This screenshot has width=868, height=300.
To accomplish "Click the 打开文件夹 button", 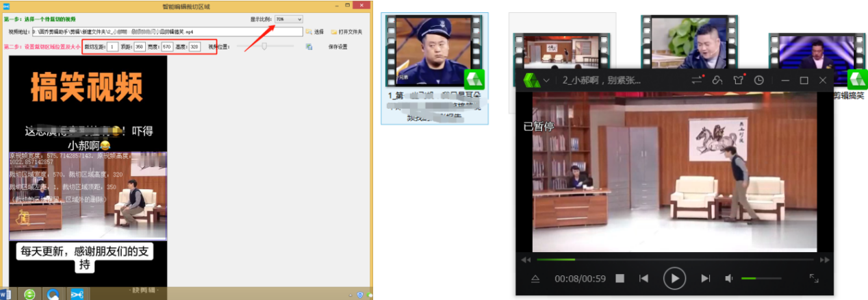I will (350, 32).
